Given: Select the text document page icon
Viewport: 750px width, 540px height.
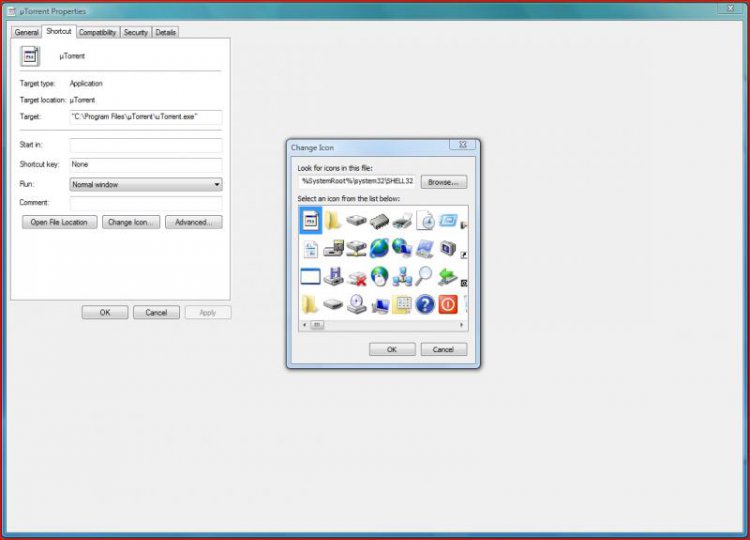Looking at the screenshot, I should coord(310,249).
